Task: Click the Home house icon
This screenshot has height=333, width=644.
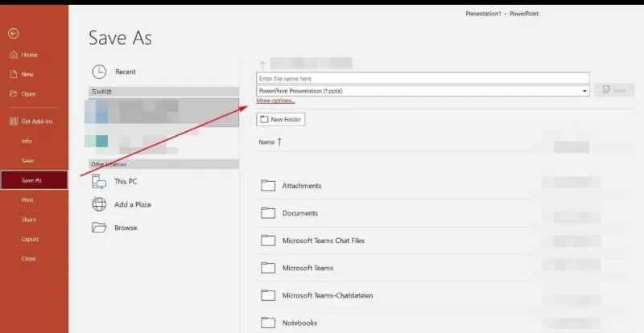Action: (14, 55)
